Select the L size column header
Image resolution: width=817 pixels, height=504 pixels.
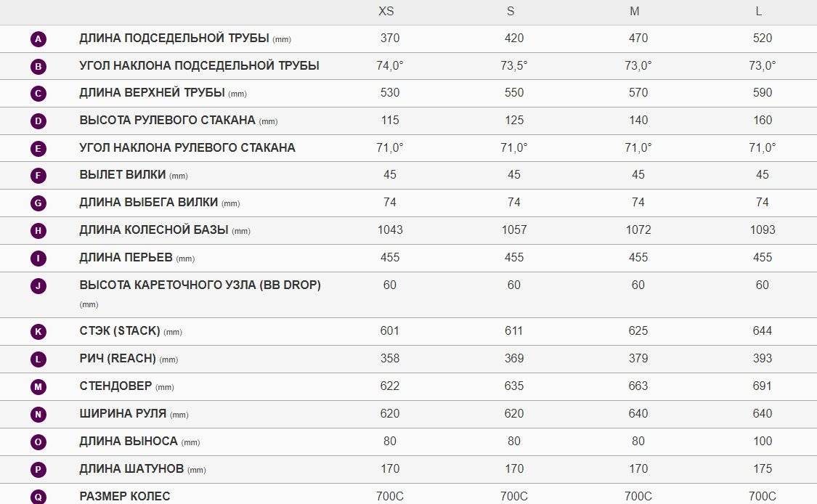click(759, 12)
